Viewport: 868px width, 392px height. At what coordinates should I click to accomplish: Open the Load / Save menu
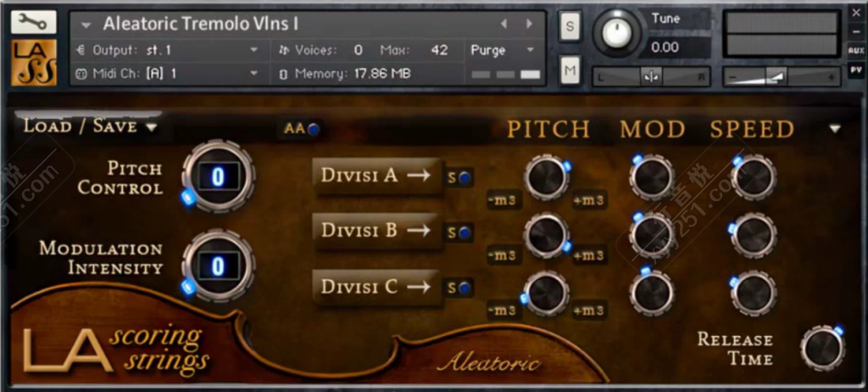point(90,126)
